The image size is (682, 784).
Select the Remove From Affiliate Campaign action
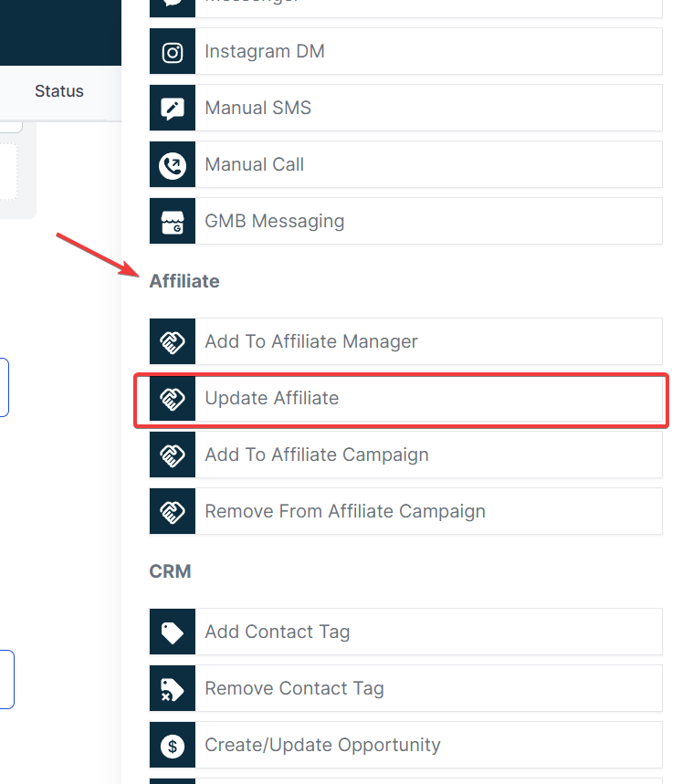coord(402,511)
